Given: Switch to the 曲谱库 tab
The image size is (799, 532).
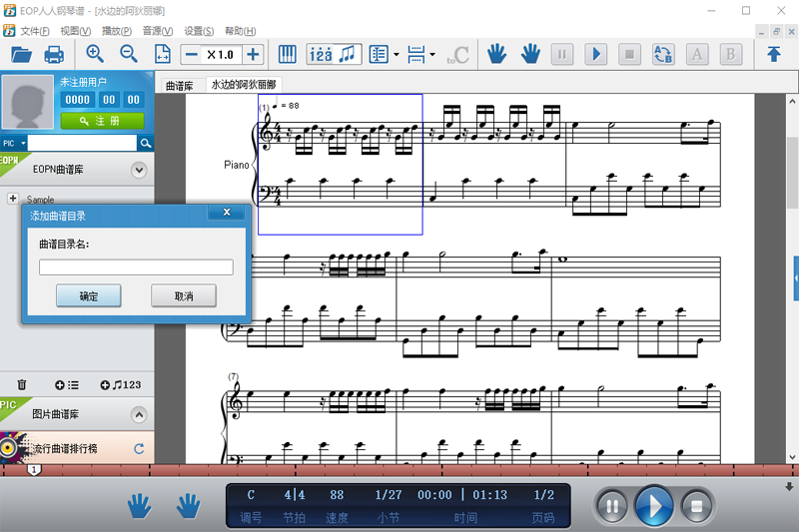Looking at the screenshot, I should pos(180,86).
